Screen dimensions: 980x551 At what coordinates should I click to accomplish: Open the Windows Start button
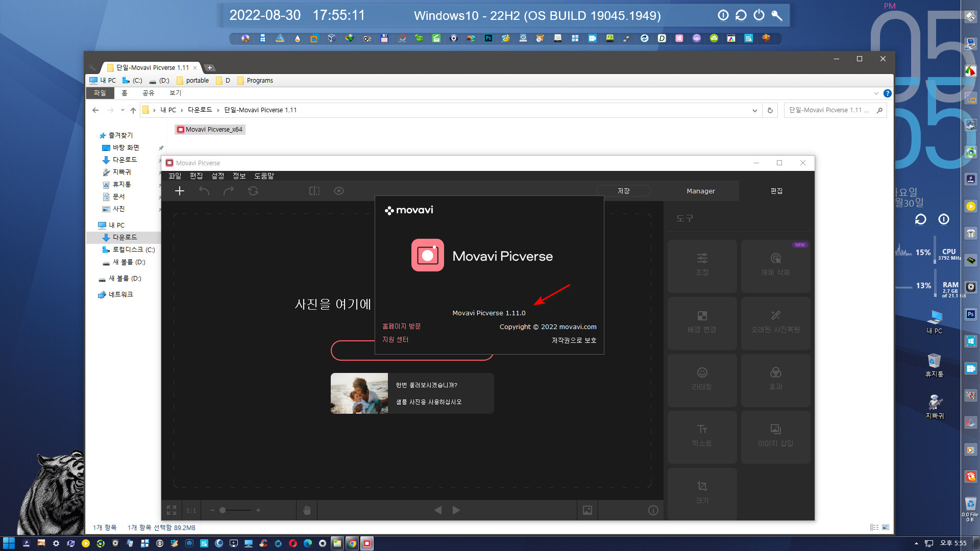(x=9, y=543)
